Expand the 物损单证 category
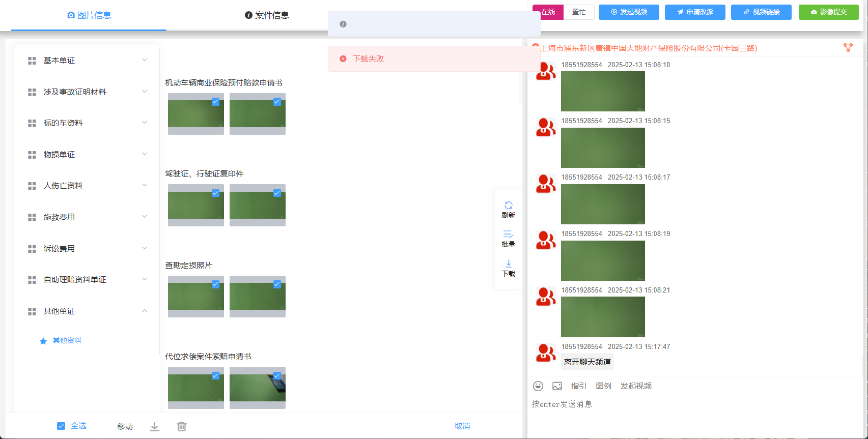This screenshot has height=439, width=868. [x=87, y=155]
